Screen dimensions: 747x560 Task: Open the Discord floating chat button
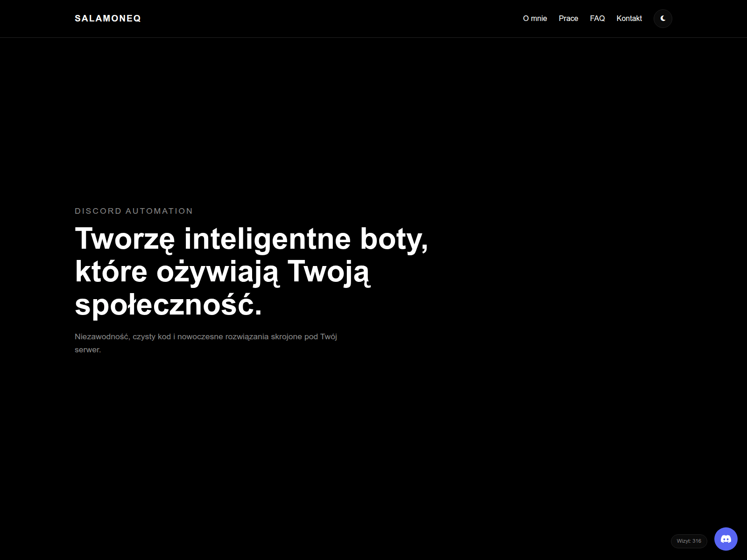pyautogui.click(x=726, y=539)
